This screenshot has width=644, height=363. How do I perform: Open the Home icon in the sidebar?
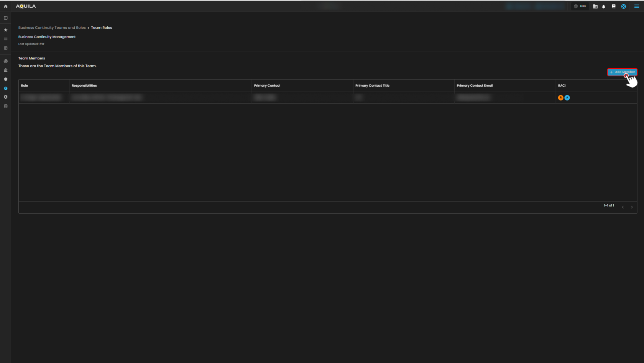5,6
